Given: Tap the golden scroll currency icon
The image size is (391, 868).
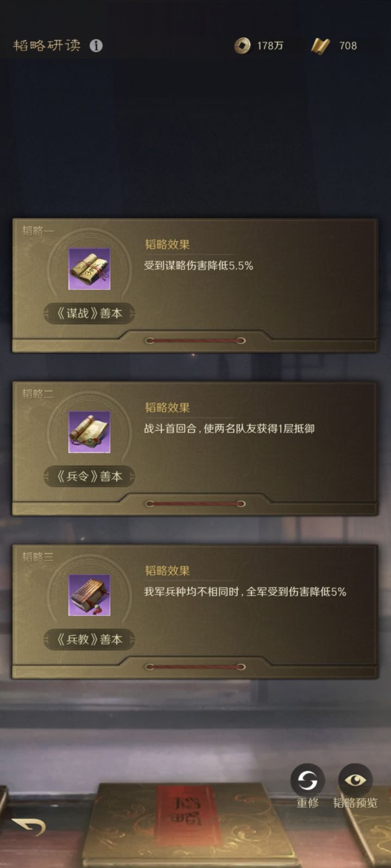Looking at the screenshot, I should coord(320,46).
